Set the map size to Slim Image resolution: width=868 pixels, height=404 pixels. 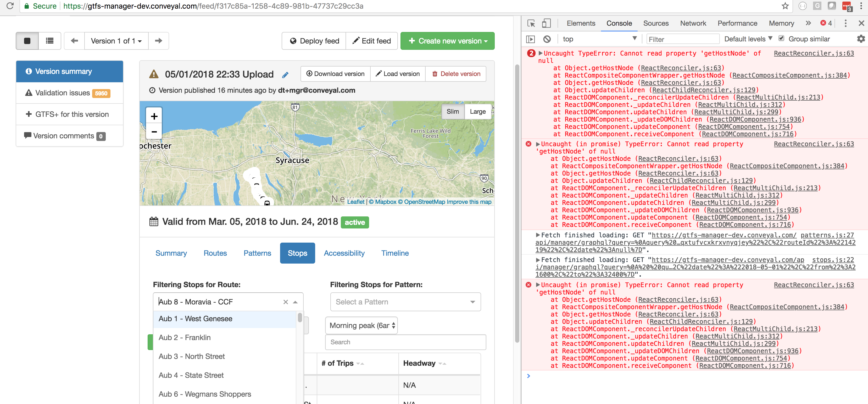click(x=453, y=112)
